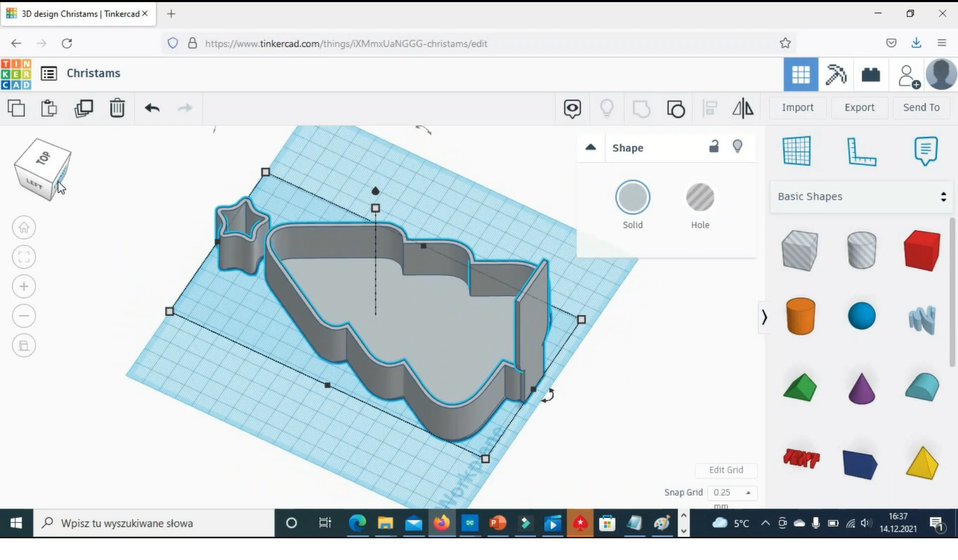
Task: Undo the last action
Action: pos(152,108)
